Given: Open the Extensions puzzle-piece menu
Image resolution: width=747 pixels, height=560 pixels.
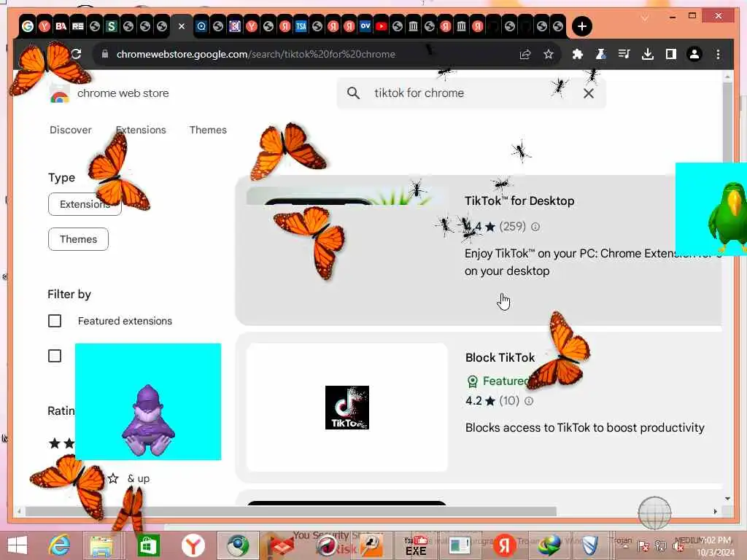Looking at the screenshot, I should [578, 54].
